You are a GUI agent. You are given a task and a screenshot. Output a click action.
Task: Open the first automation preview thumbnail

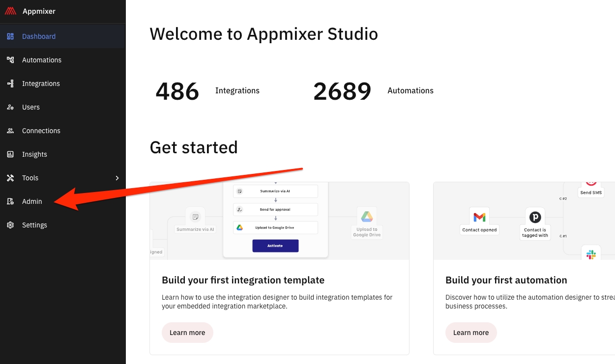pos(524,221)
